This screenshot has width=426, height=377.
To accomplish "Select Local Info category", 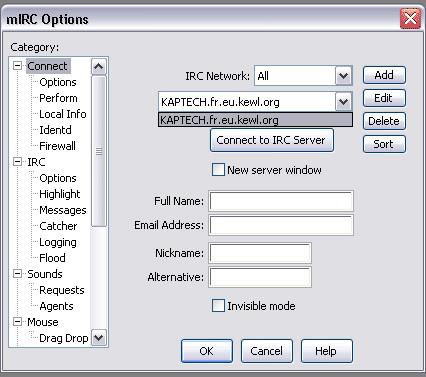I will (x=63, y=114).
